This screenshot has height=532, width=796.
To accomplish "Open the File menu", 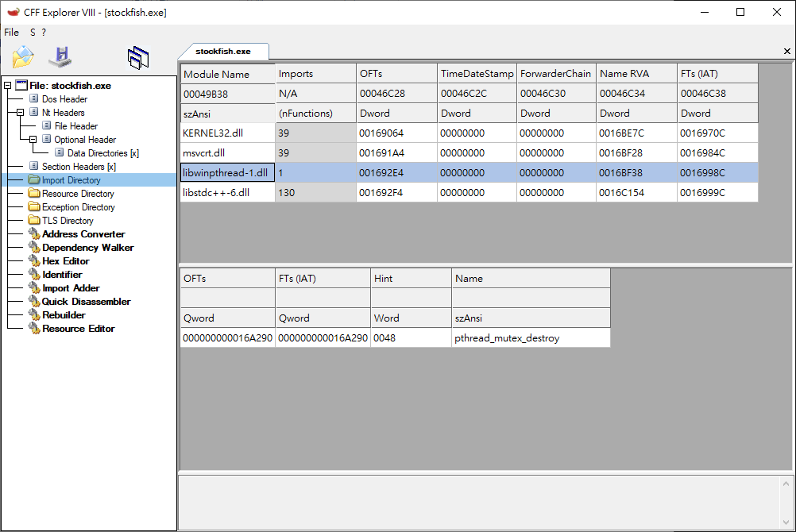I will [x=12, y=33].
